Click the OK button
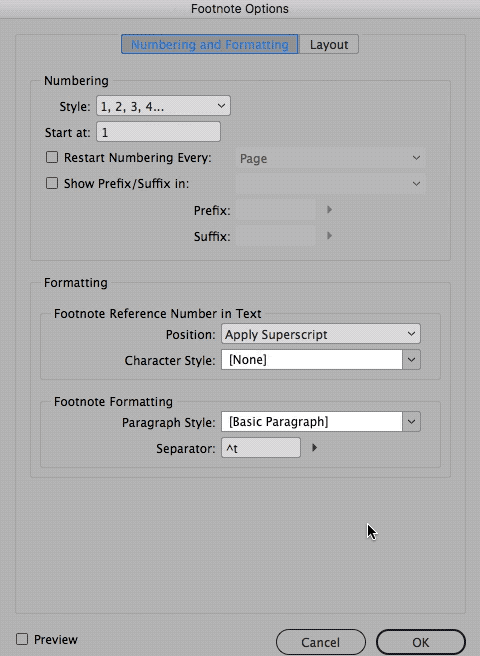Image resolution: width=480 pixels, height=656 pixels. [x=421, y=642]
